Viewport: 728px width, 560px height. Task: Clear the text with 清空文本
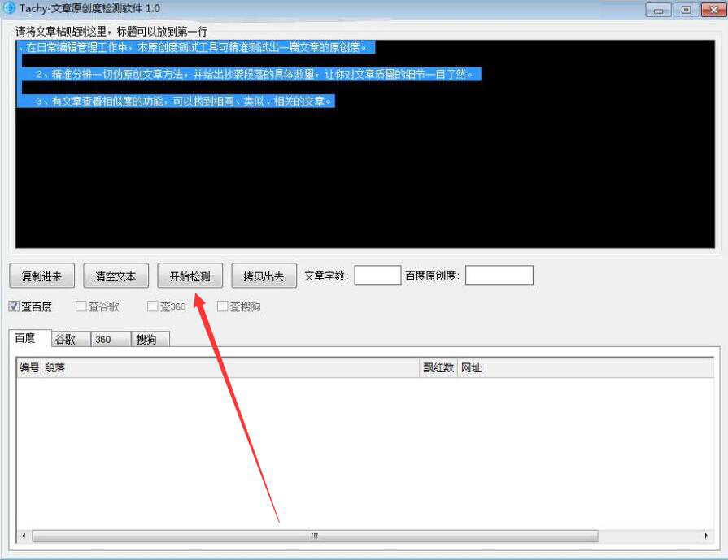(x=116, y=276)
